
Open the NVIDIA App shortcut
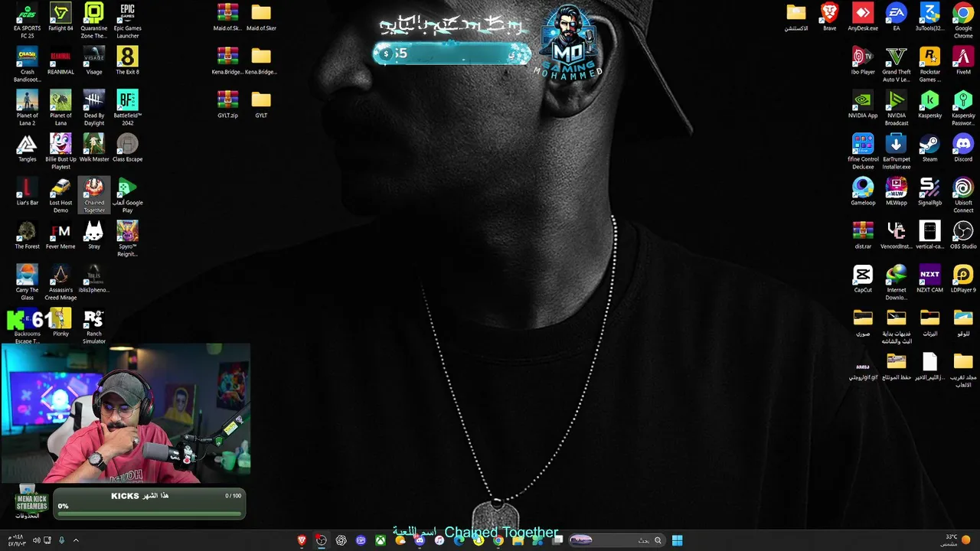[x=863, y=104]
